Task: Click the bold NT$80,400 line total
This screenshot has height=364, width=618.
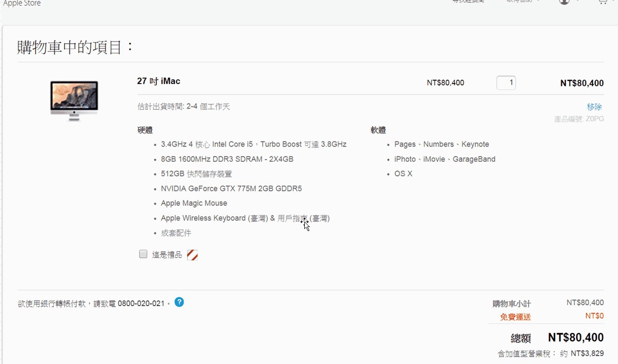Action: (x=582, y=83)
